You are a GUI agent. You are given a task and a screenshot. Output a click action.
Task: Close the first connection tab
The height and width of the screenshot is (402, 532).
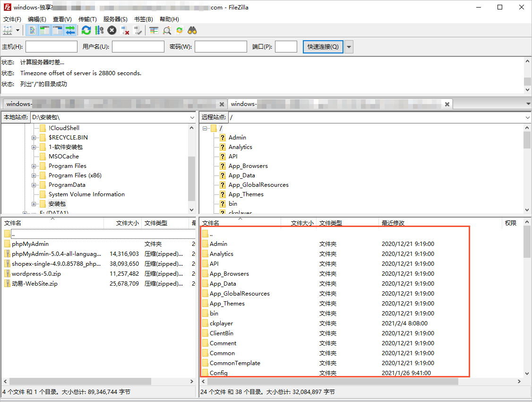222,104
